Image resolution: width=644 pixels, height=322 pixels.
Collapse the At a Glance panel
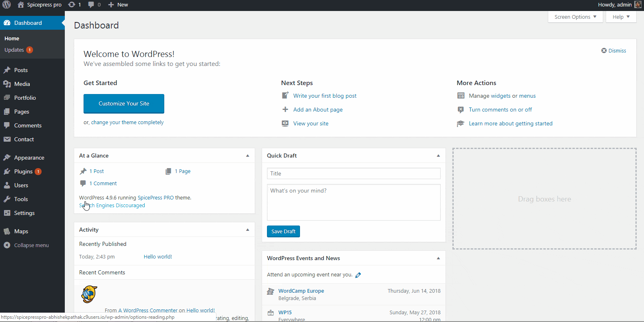tap(247, 156)
